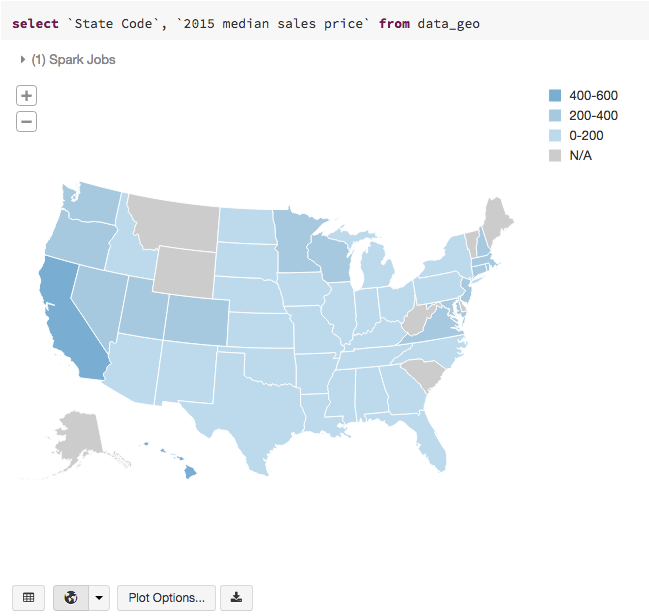
Task: Download results with the download icon
Action: point(236,598)
